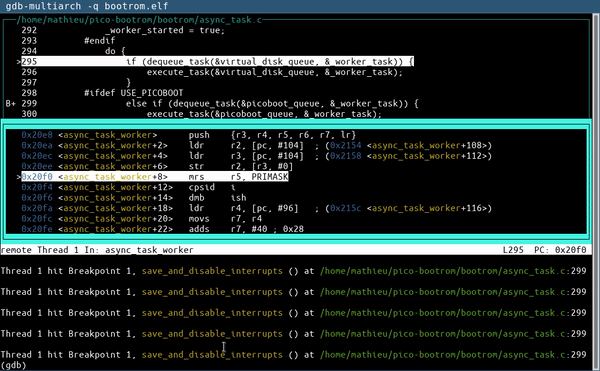The height and width of the screenshot is (371, 600).
Task: Click assembly row 0x20f6 dmb ish
Action: (x=134, y=198)
